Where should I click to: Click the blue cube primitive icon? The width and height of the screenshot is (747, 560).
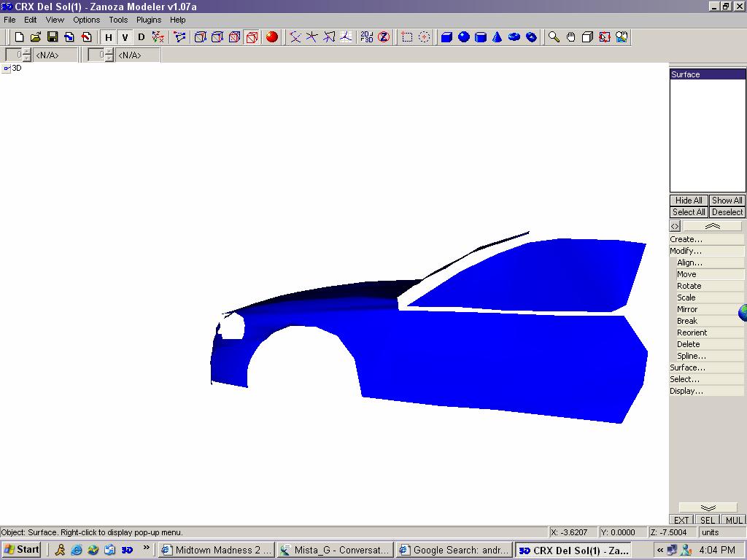pyautogui.click(x=446, y=37)
